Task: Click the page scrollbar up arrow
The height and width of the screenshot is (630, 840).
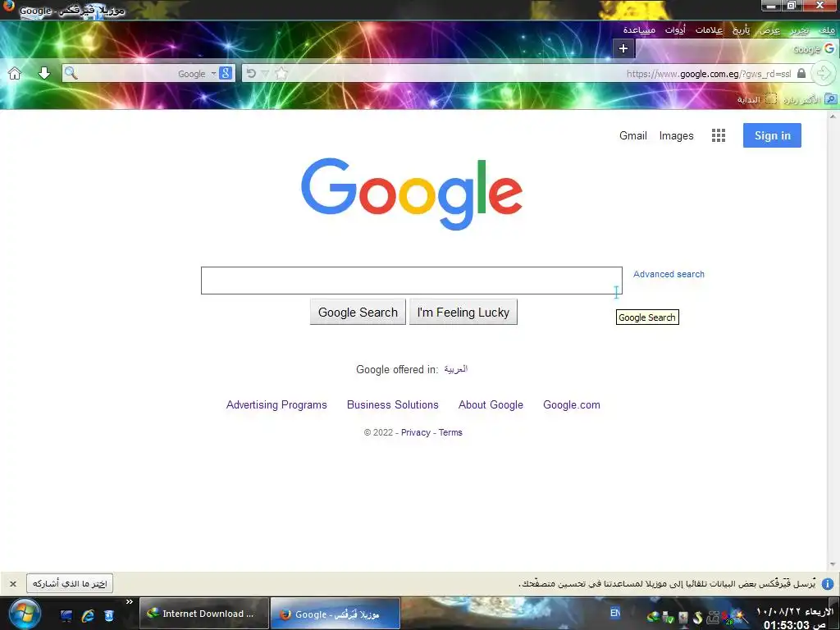Action: click(x=833, y=116)
